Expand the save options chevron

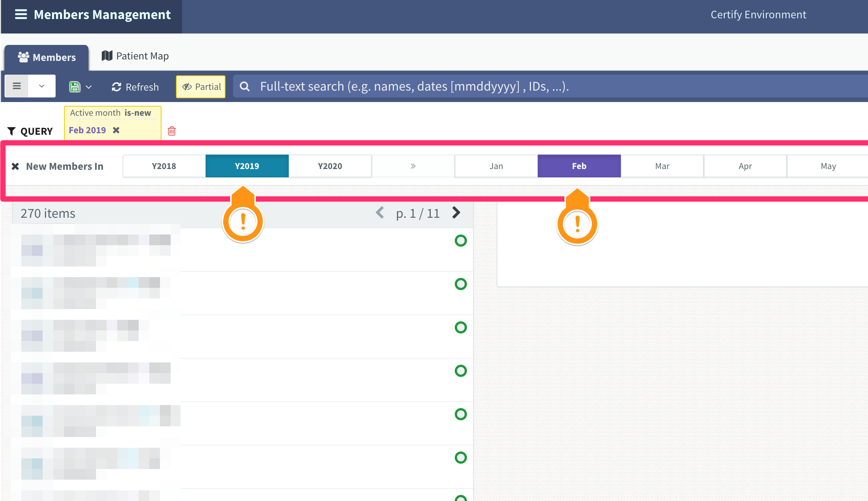tap(89, 87)
